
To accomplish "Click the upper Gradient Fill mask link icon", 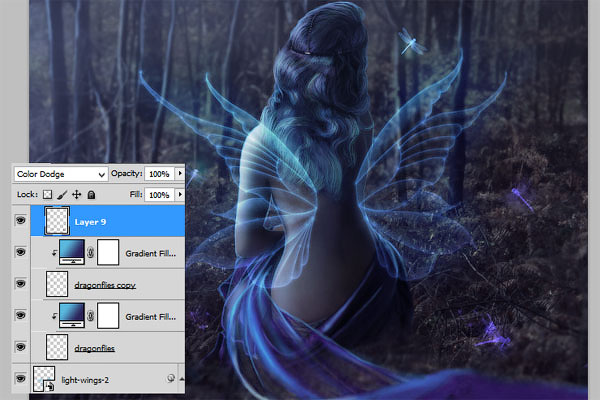I will pyautogui.click(x=91, y=252).
